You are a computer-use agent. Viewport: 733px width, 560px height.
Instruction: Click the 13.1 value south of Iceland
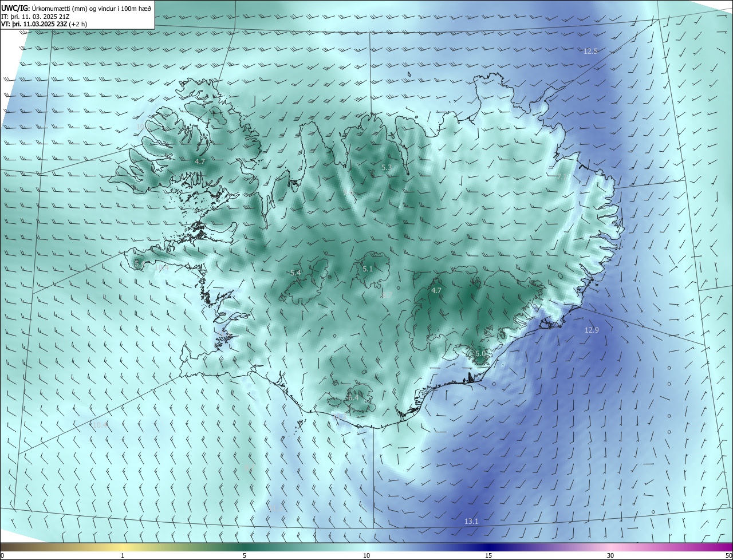point(471,521)
